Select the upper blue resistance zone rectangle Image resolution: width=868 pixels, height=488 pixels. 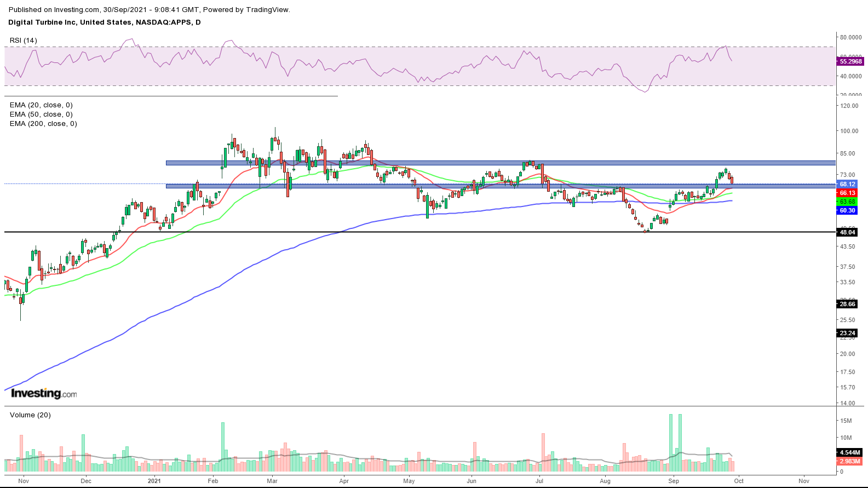click(x=501, y=163)
